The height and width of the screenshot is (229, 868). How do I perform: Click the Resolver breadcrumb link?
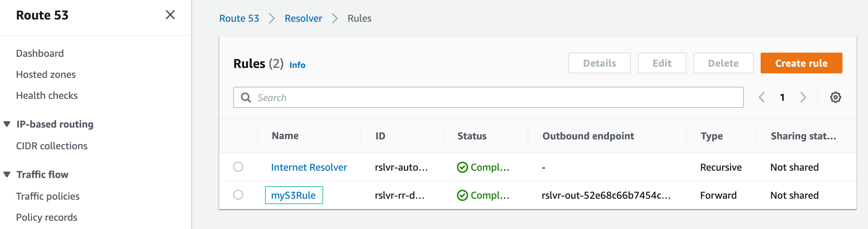pos(303,18)
